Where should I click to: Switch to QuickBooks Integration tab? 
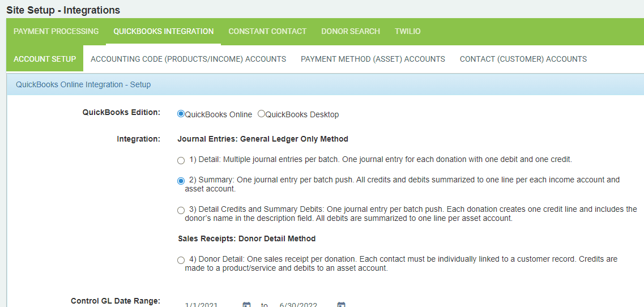(x=164, y=31)
